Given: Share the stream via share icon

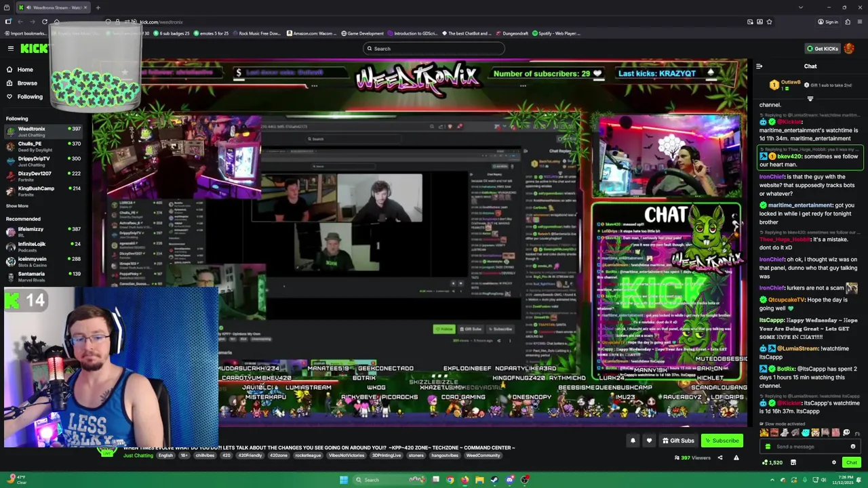Looking at the screenshot, I should point(720,457).
